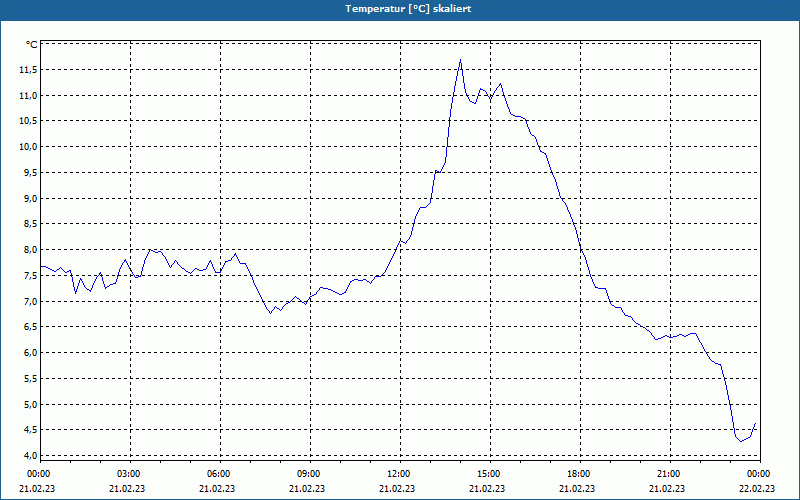The image size is (800, 500).
Task: Select the "11,5" y-axis label
Action: tap(28, 70)
